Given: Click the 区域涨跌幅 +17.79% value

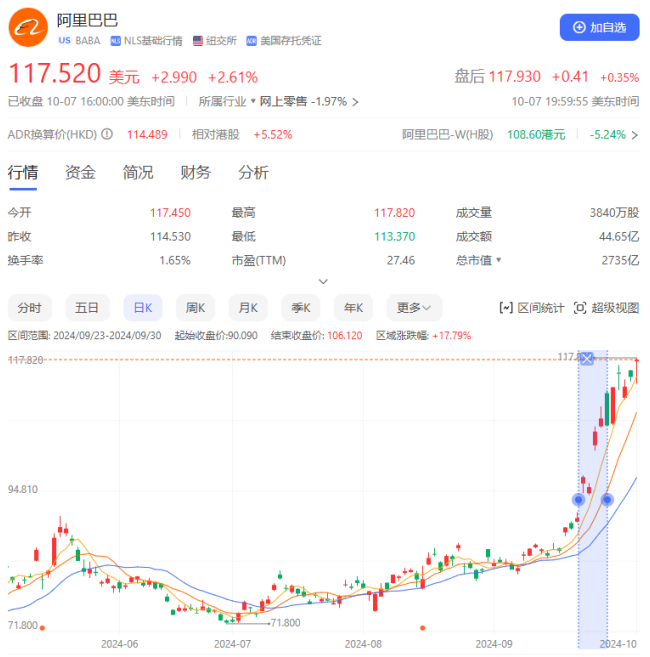Looking at the screenshot, I should (x=452, y=336).
